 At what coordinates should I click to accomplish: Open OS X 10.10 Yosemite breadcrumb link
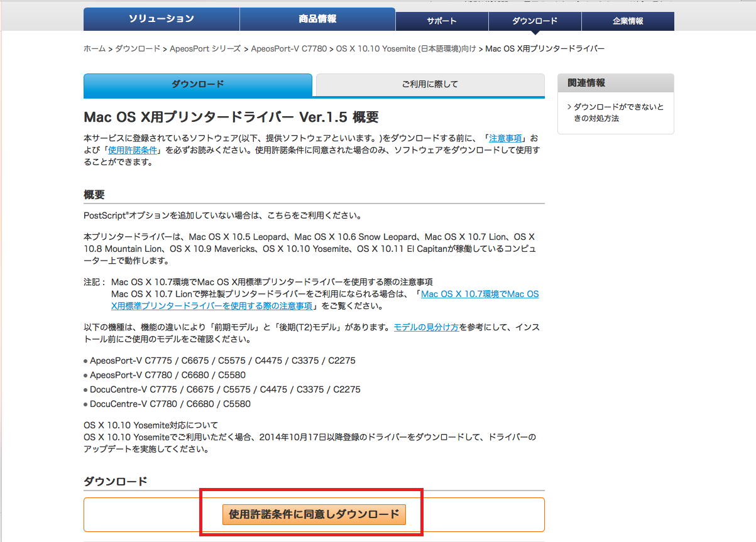(406, 48)
